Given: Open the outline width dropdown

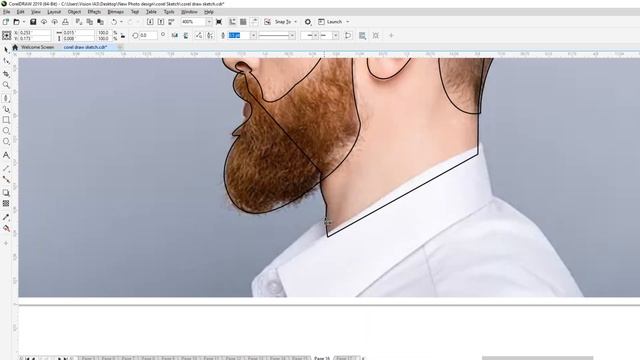Looking at the screenshot, I should 253,36.
